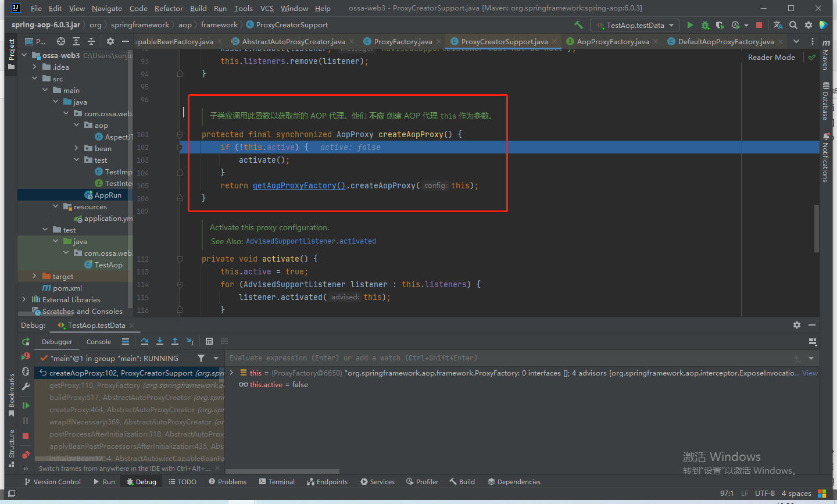This screenshot has width=837, height=504.
Task: Collapse the src folder
Action: click(35, 78)
